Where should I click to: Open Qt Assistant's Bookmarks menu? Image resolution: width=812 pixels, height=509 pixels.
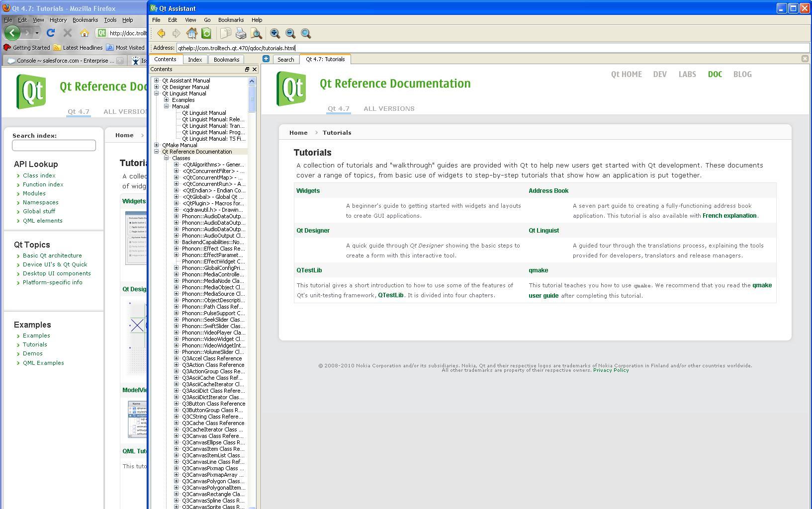pos(231,20)
